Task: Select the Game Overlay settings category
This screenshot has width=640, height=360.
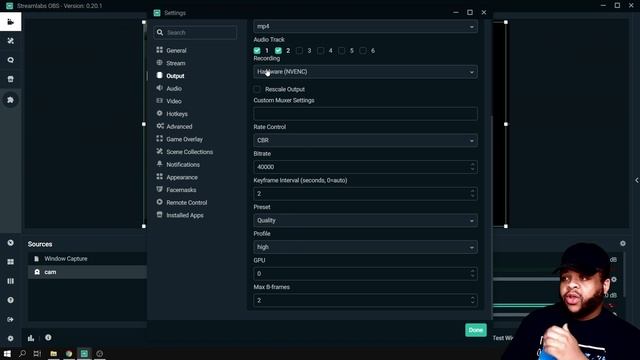Action: pyautogui.click(x=184, y=139)
